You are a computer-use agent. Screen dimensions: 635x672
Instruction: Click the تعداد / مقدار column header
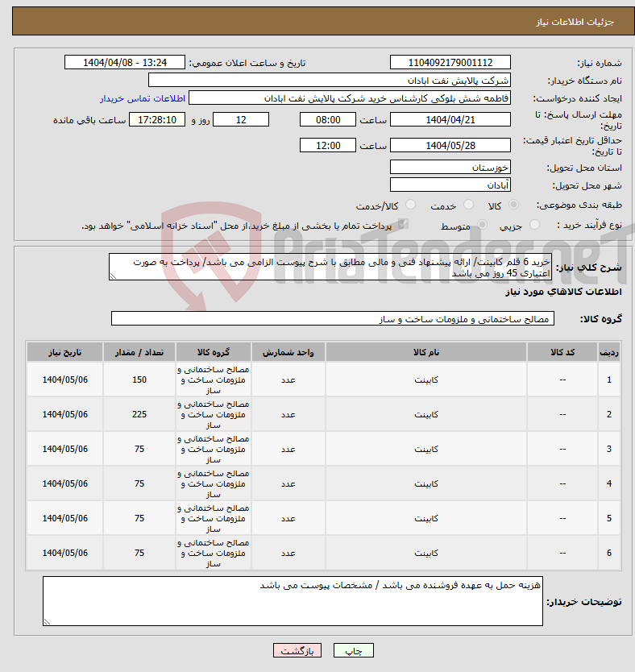139,352
